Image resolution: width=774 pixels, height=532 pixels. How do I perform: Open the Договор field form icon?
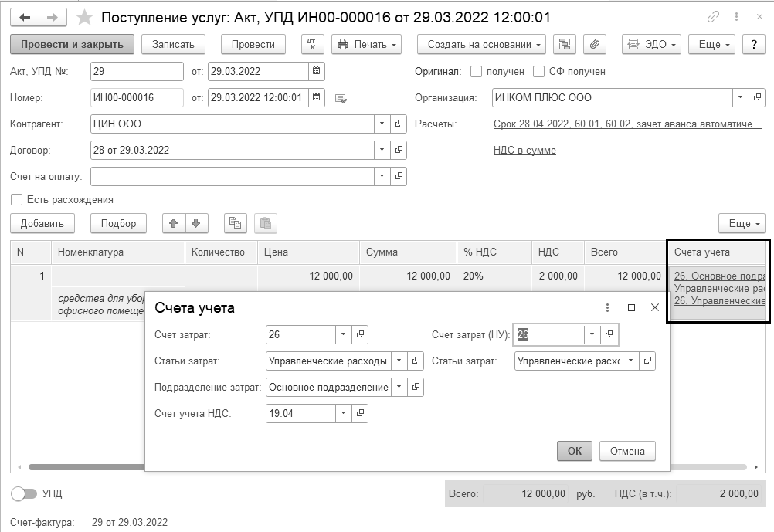(399, 150)
